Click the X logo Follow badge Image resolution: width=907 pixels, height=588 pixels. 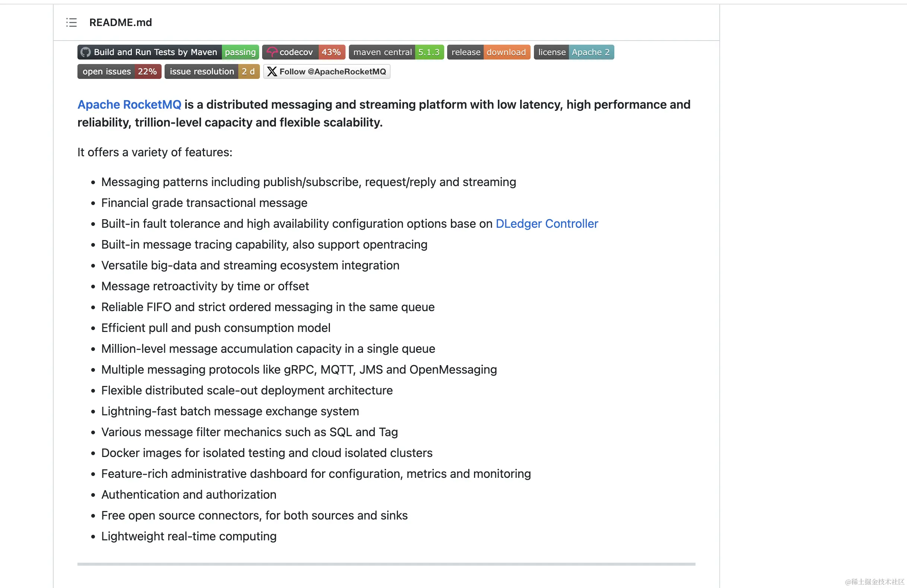(272, 71)
